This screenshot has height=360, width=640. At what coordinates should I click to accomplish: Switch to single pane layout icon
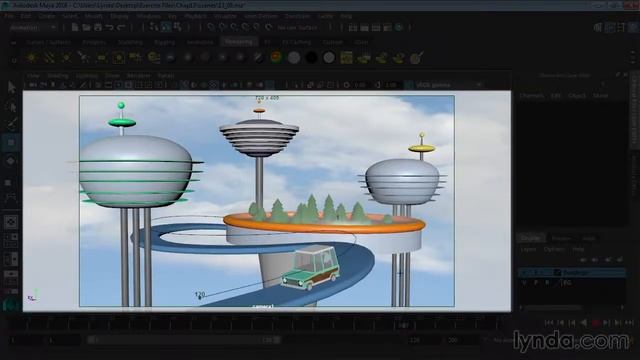tap(11, 222)
